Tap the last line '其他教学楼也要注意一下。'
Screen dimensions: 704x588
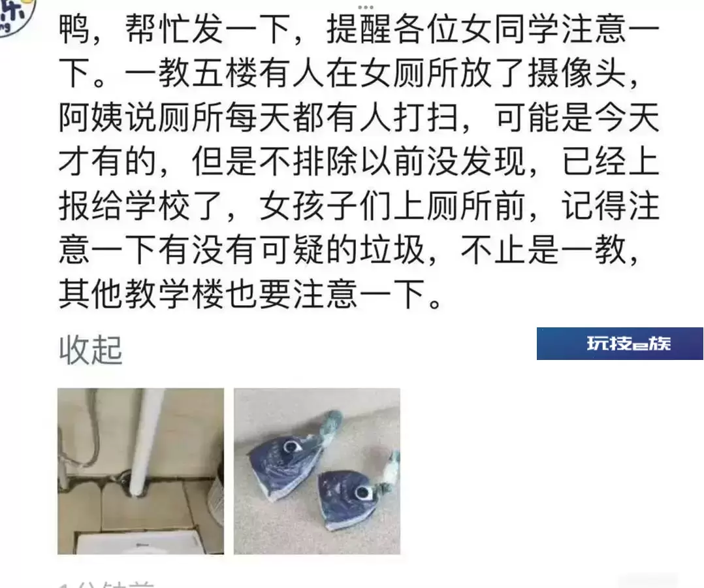coord(250,294)
